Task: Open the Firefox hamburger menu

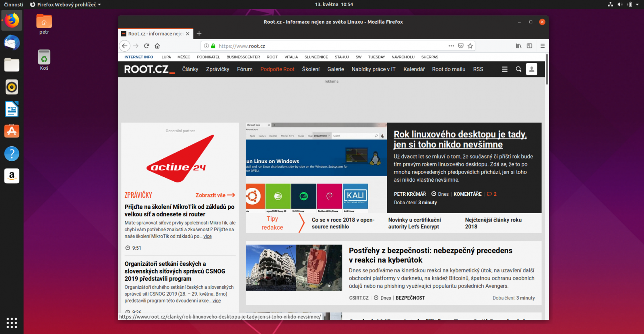Action: [x=543, y=46]
